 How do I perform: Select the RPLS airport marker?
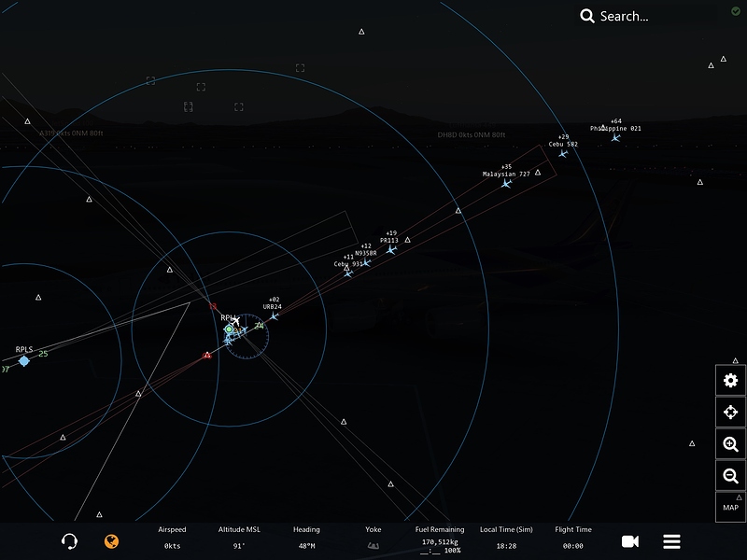24,361
